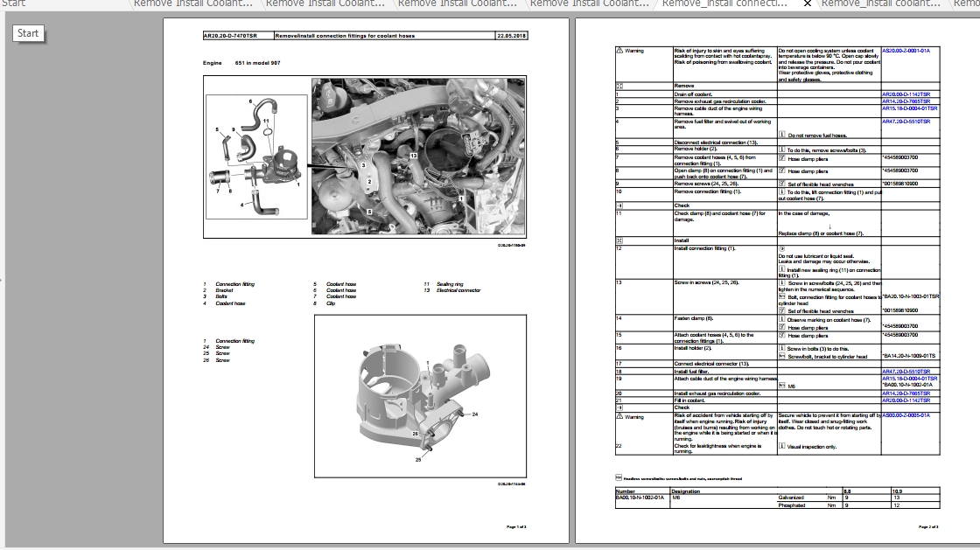Open AR20.00-D-1142TSR link for 'Drain off coolant'

(906, 94)
